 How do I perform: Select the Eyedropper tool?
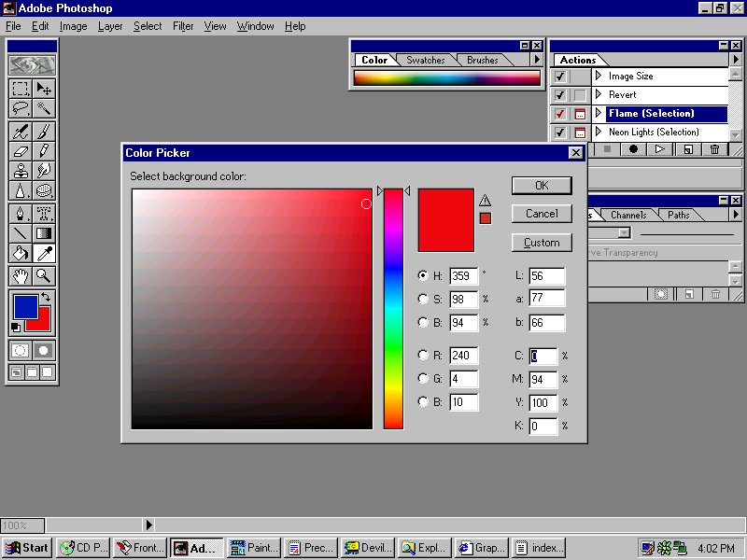(44, 253)
